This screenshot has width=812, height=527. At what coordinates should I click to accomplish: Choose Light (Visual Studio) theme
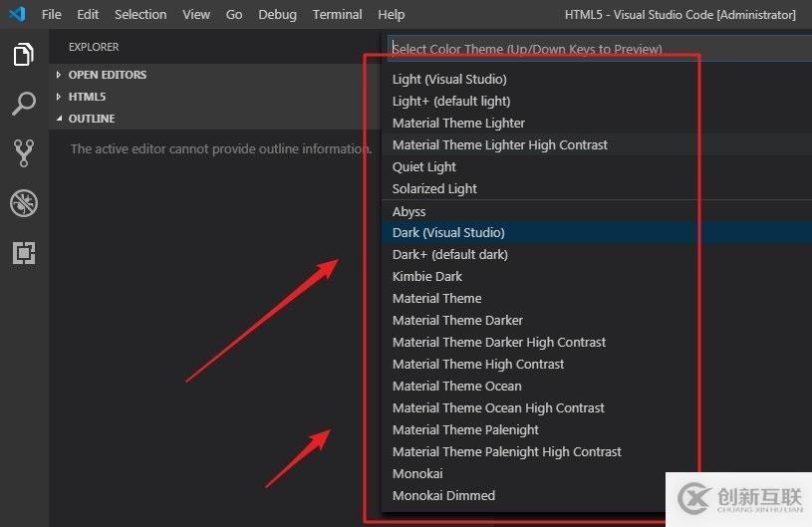click(597, 80)
